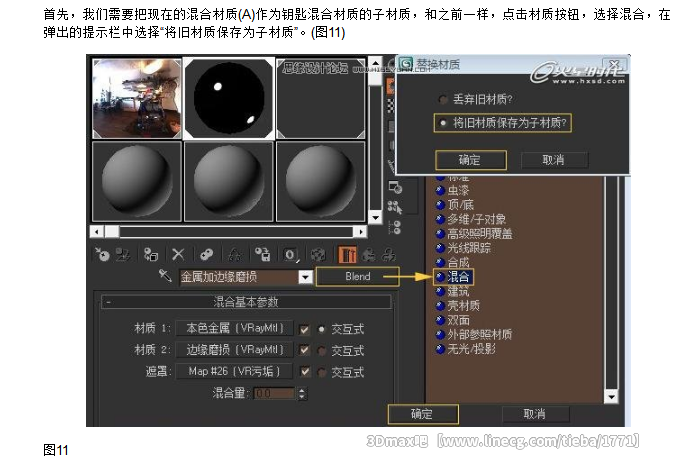679x460 pixels.
Task: Toggle the 材质 2 enable checkbox
Action: [304, 350]
